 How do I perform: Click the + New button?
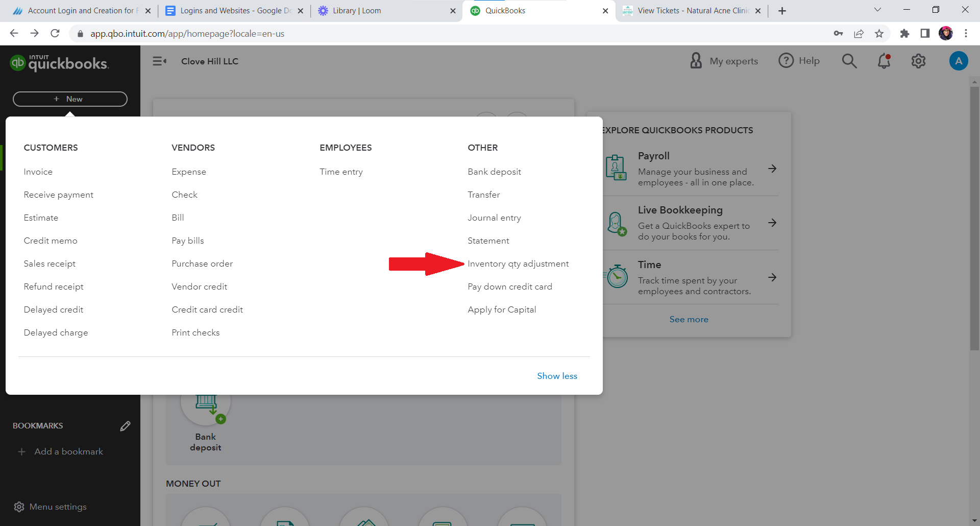click(70, 99)
